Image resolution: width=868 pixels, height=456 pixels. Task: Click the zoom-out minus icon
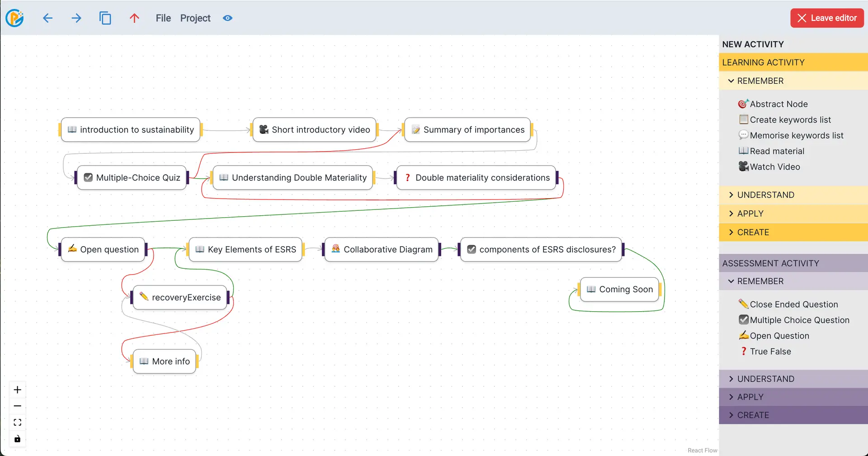(17, 406)
